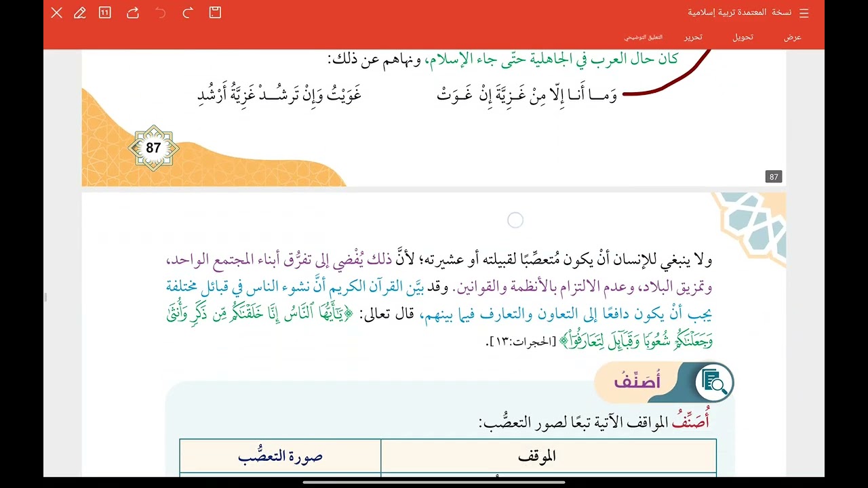This screenshot has height=488, width=868.
Task: Switch to the عرض (View) tab
Action: click(x=793, y=37)
